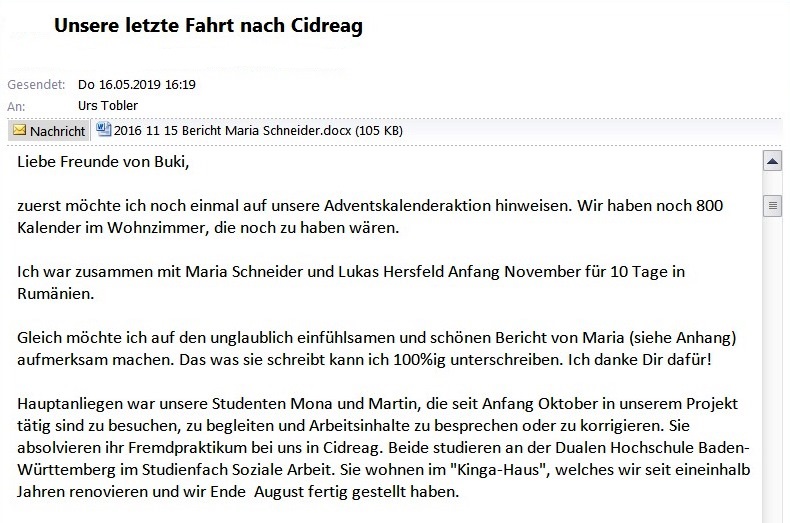The width and height of the screenshot is (790, 523).
Task: Click the vertical scrollbar thumb
Action: pyautogui.click(x=771, y=207)
